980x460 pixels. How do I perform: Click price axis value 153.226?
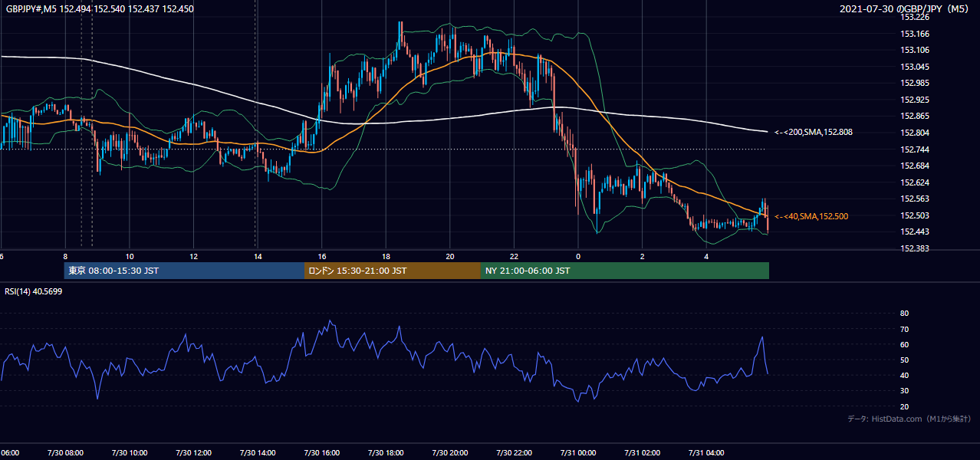click(915, 17)
